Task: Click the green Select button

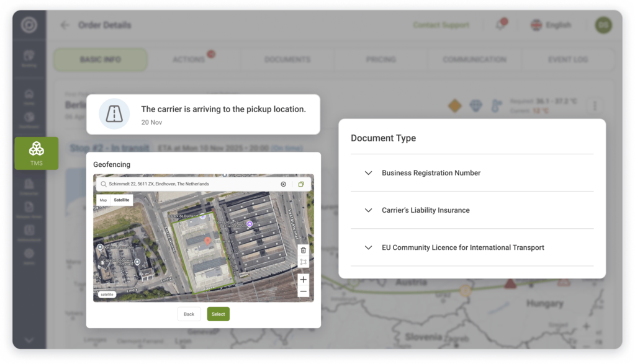Action: pyautogui.click(x=218, y=314)
